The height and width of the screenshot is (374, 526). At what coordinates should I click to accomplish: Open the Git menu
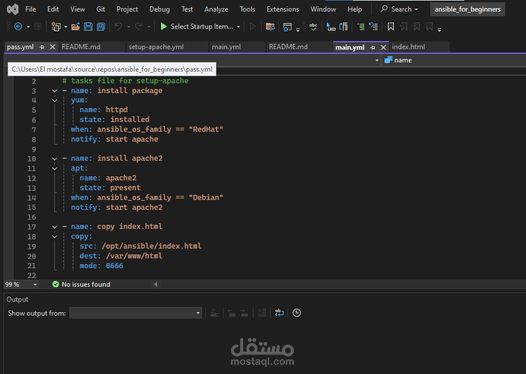coord(101,9)
